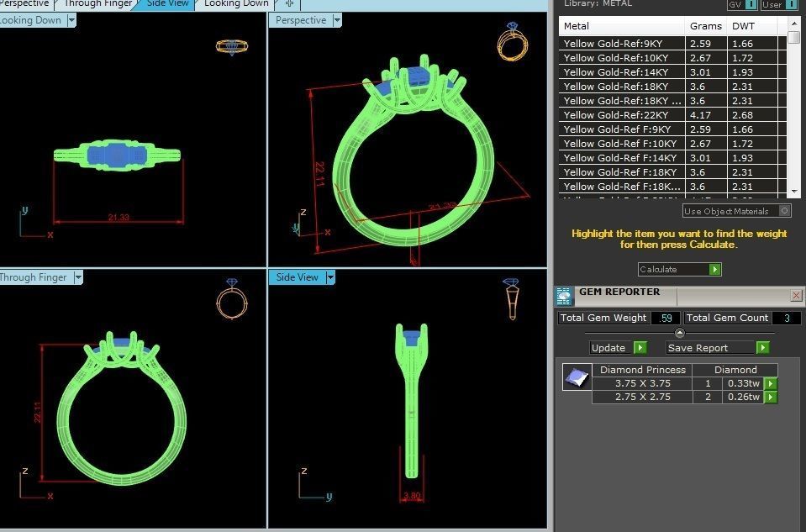The image size is (806, 532).
Task: Click the Diamond Princess gem thumbnail
Action: (x=577, y=377)
